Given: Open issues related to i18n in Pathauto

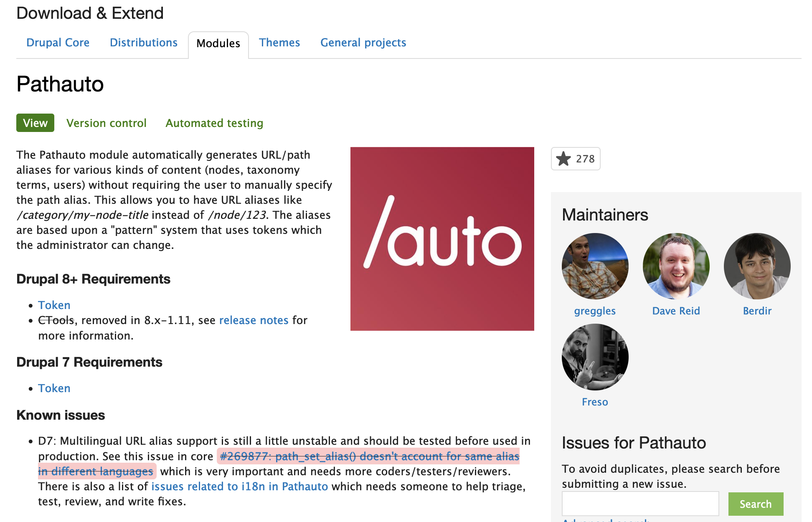Looking at the screenshot, I should (x=239, y=487).
